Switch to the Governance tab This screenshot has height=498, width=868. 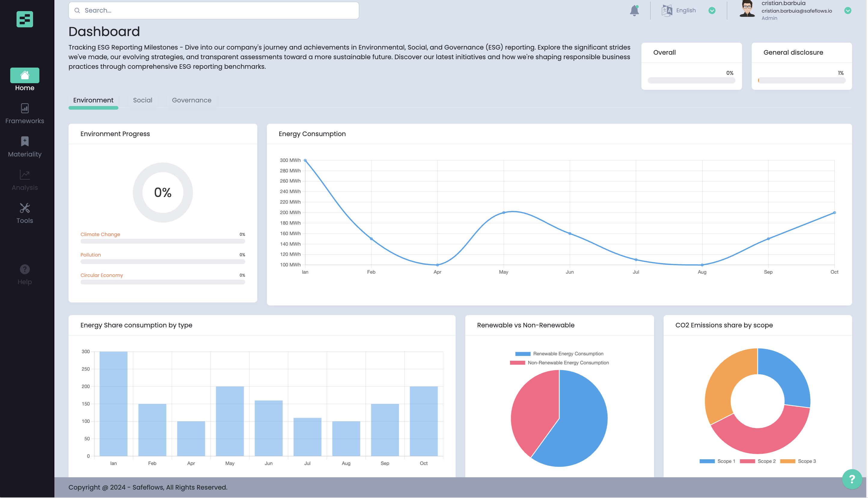pyautogui.click(x=191, y=100)
